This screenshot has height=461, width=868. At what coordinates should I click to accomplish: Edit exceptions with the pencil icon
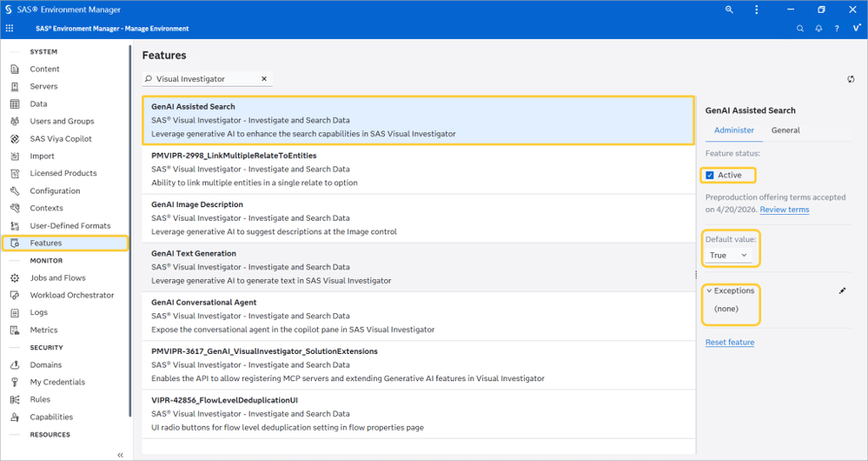pyautogui.click(x=843, y=291)
